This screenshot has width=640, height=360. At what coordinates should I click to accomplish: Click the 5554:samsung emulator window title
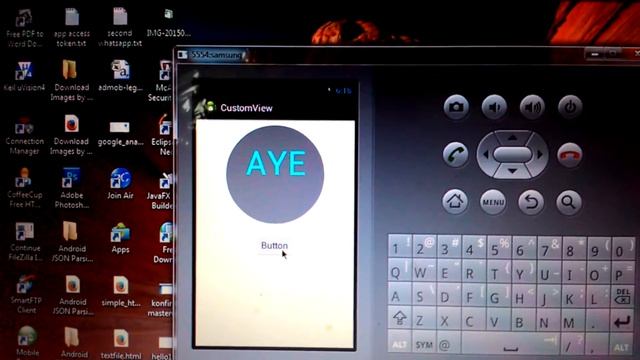pyautogui.click(x=216, y=55)
